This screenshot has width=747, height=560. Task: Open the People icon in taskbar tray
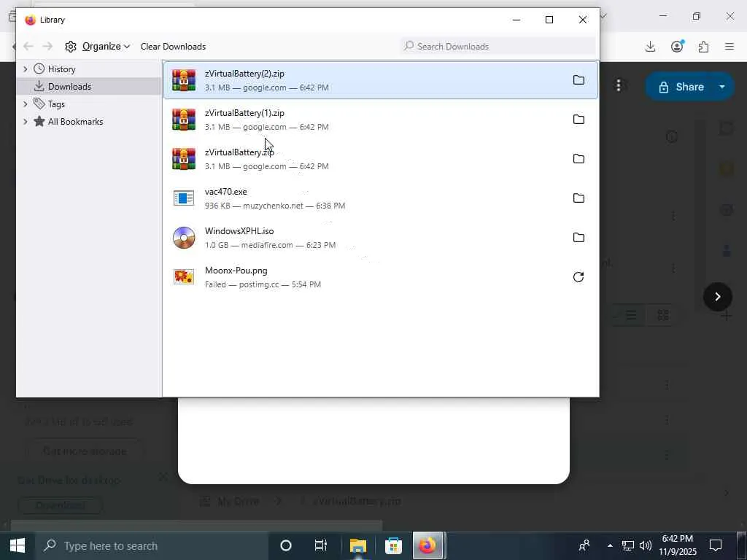pyautogui.click(x=584, y=545)
